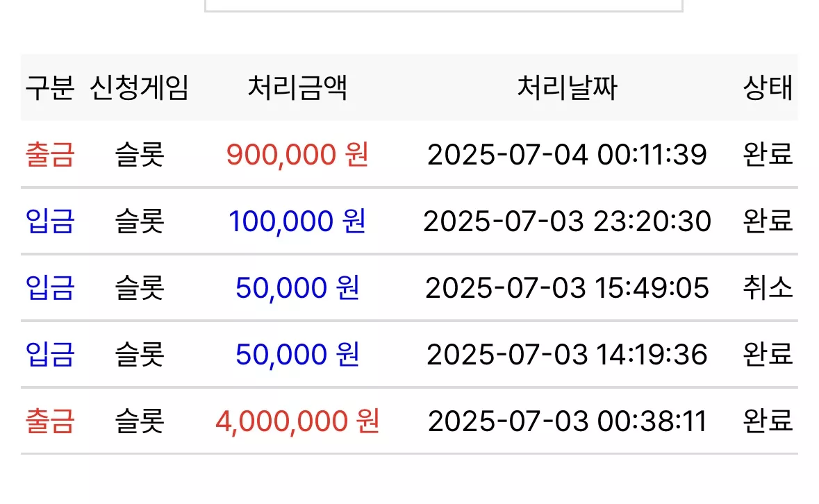
Task: Click the 신청게임 column header
Action: pyautogui.click(x=139, y=87)
